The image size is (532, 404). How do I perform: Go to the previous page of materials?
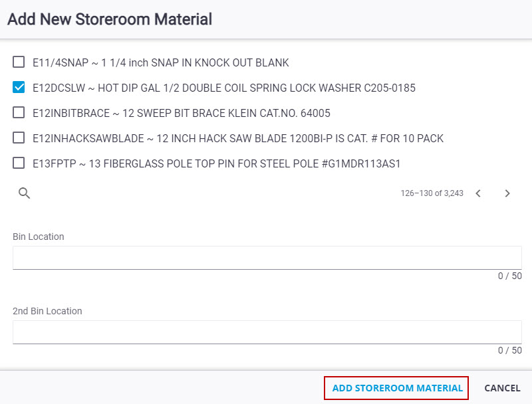coord(478,193)
